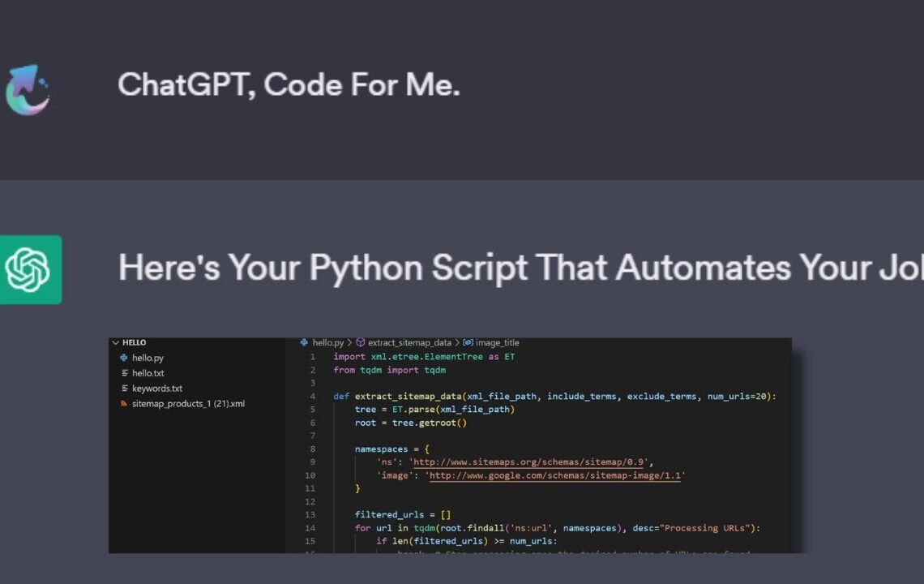Viewport: 924px width, 584px height.
Task: Click the file icon beside keywords.txt
Action: tap(124, 389)
